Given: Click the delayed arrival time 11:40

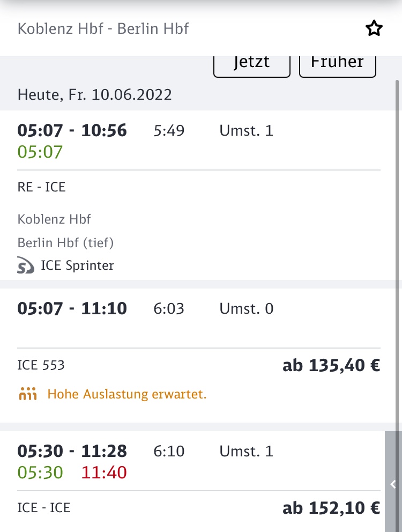Looking at the screenshot, I should [104, 472].
